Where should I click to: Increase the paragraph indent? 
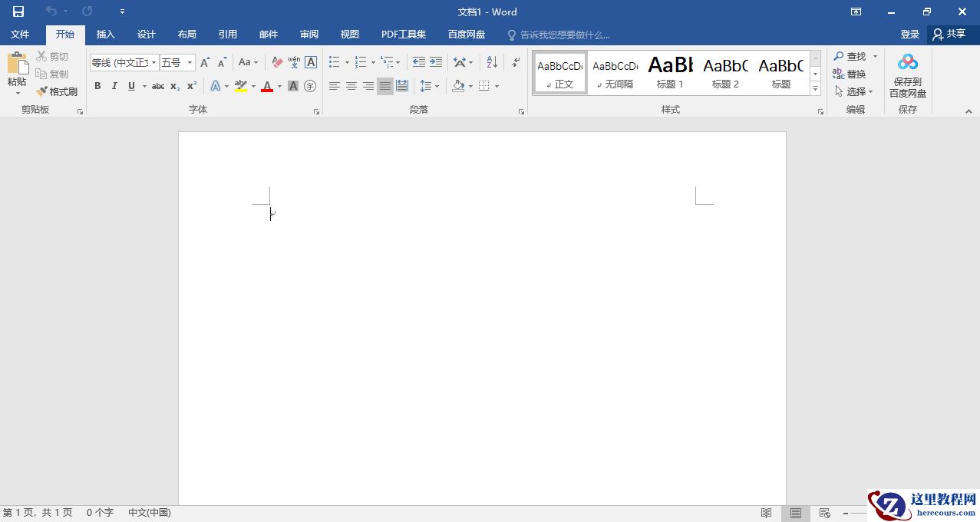434,61
